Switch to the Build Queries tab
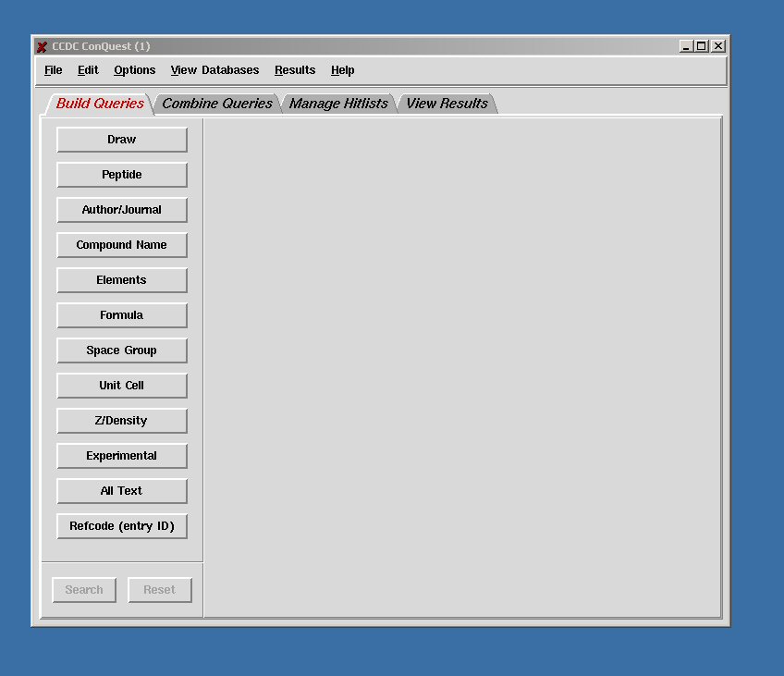Viewport: 784px width, 676px height. 100,104
